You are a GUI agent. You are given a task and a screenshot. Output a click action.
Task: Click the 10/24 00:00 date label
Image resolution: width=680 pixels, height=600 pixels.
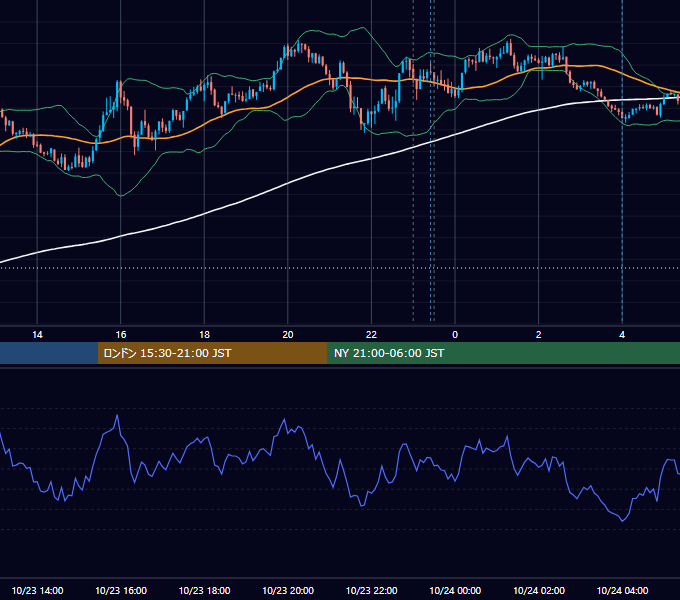(455, 590)
